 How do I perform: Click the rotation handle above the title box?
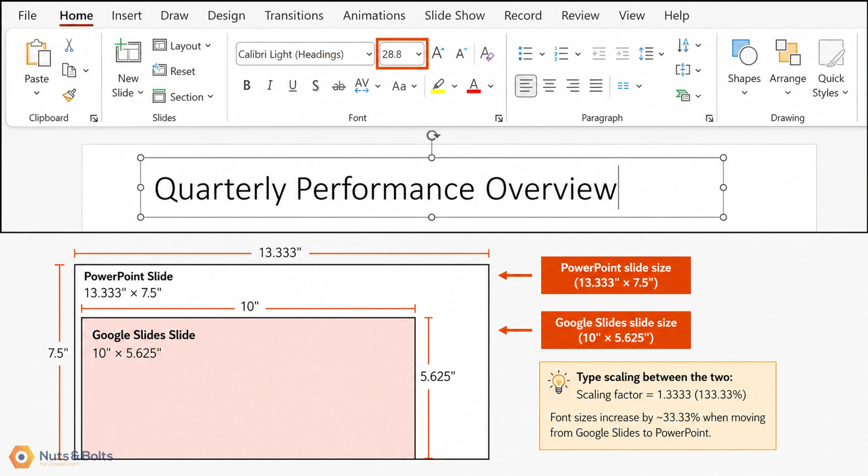click(x=432, y=136)
